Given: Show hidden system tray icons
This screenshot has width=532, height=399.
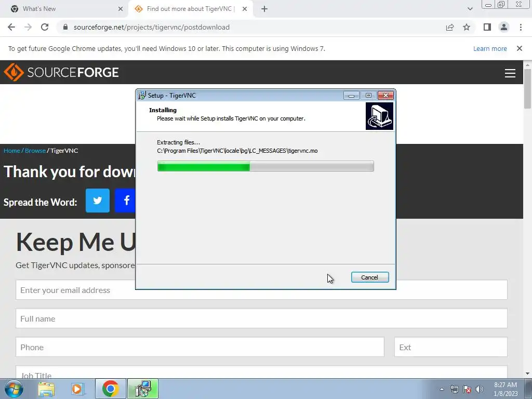Looking at the screenshot, I should [x=442, y=389].
